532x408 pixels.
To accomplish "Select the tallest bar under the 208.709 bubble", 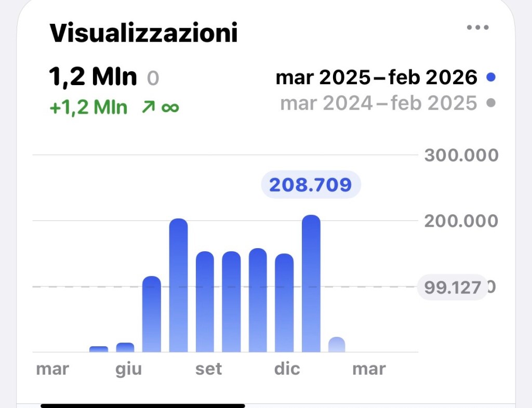I will [311, 283].
